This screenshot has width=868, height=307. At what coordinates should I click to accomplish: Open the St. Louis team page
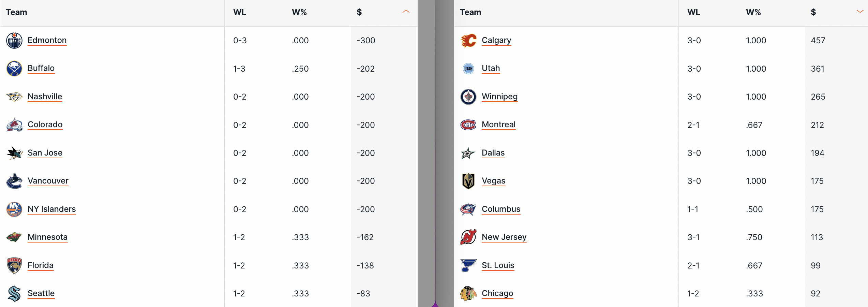498,265
